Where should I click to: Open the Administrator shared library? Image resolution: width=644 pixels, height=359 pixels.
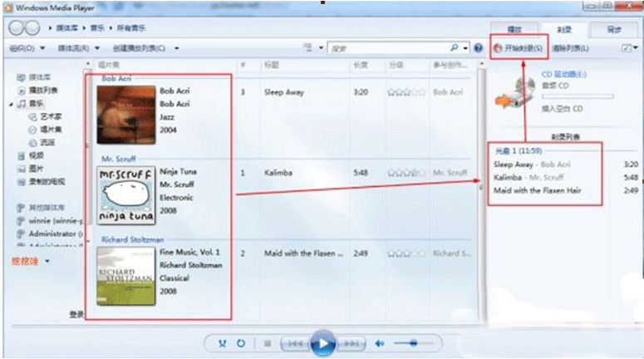tap(56, 234)
